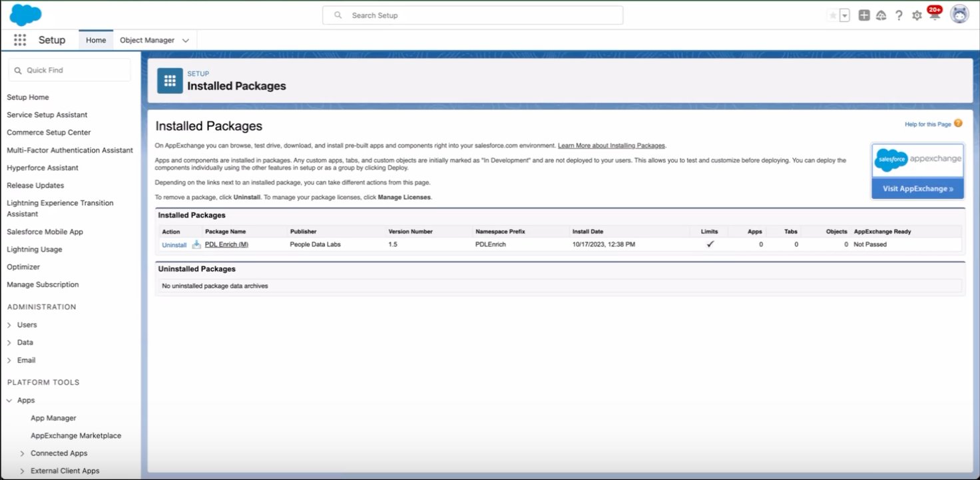Click the install date 10/17/2023, 12:38 PM
Viewport: 980px width, 480px height.
coord(604,244)
